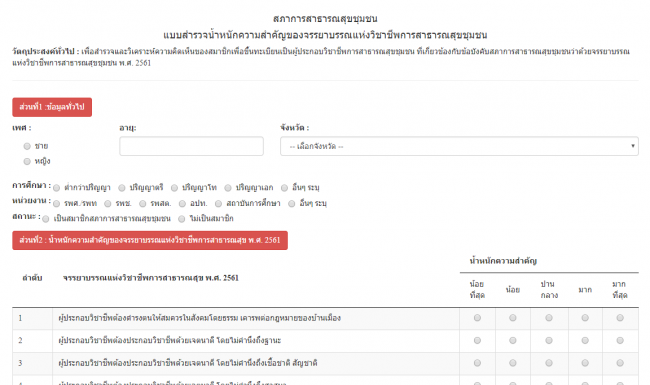The image size is (650, 385).
Task: Rate item 2 as น้อย
Action: (x=513, y=340)
